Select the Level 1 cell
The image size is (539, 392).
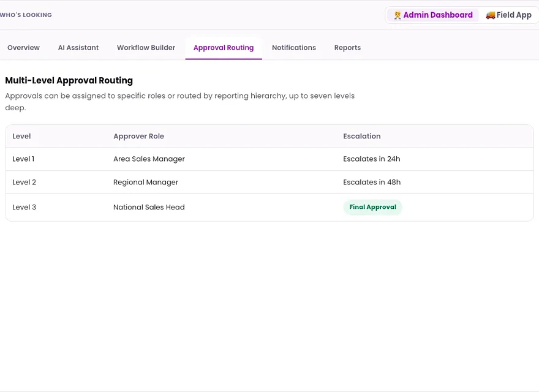pyautogui.click(x=23, y=159)
